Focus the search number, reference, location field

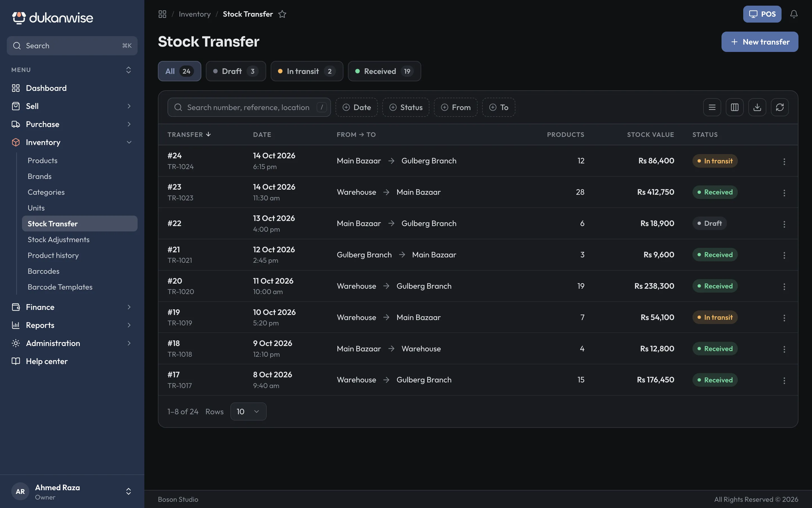point(249,107)
